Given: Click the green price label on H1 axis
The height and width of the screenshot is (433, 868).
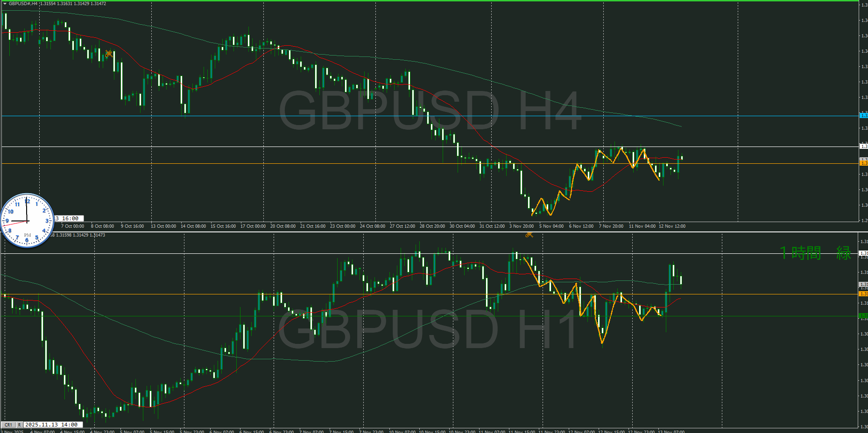Looking at the screenshot, I should pyautogui.click(x=863, y=316).
